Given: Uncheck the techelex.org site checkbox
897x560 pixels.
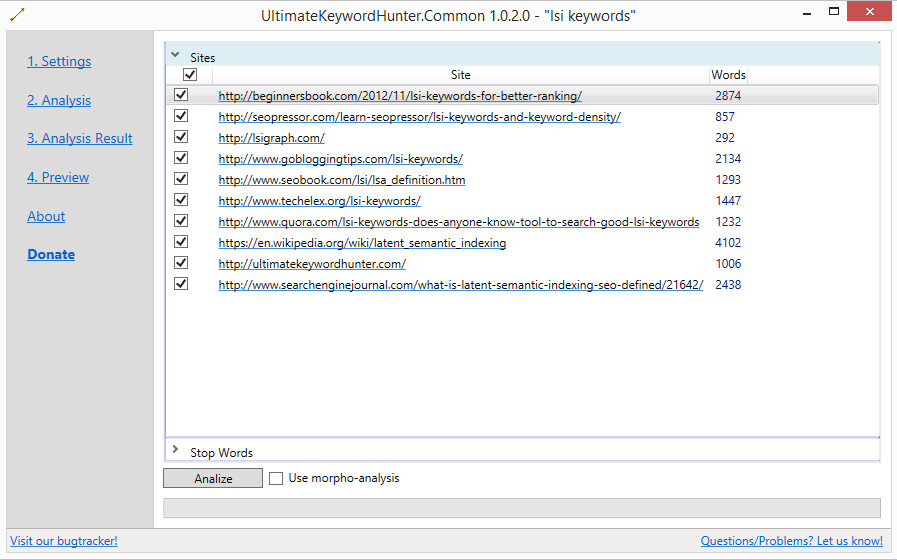Looking at the screenshot, I should point(181,200).
